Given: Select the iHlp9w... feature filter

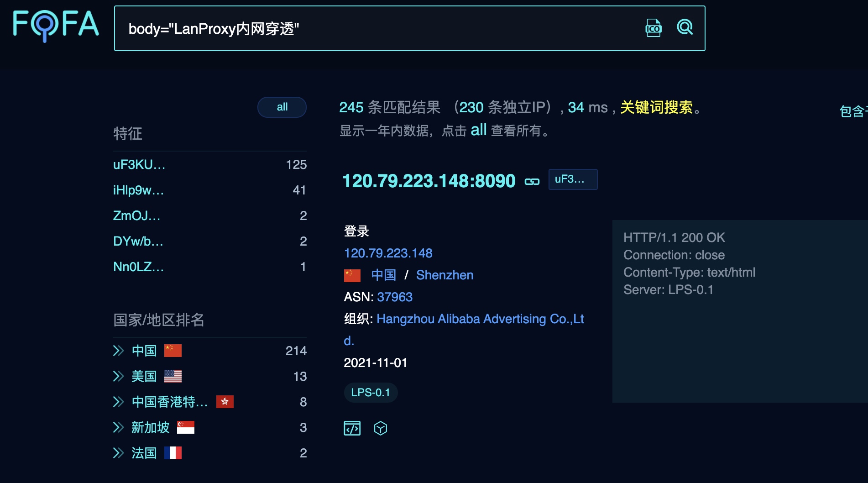Looking at the screenshot, I should (138, 190).
